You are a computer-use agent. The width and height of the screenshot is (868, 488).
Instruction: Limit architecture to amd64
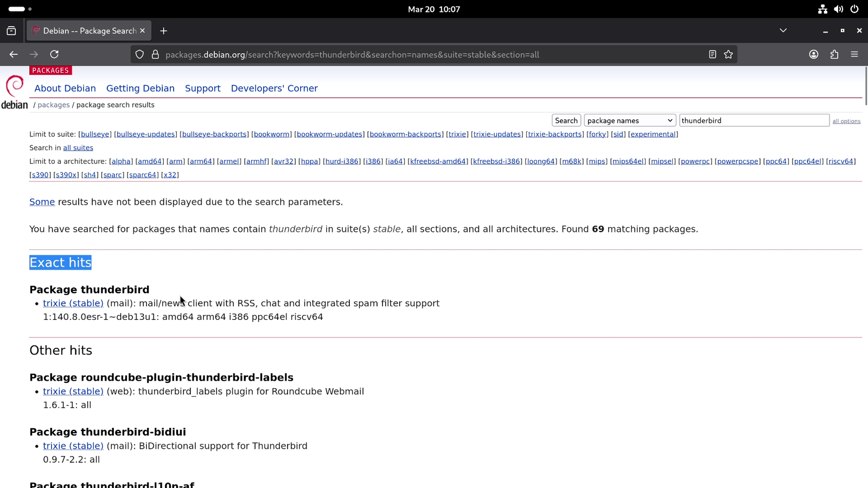click(149, 162)
